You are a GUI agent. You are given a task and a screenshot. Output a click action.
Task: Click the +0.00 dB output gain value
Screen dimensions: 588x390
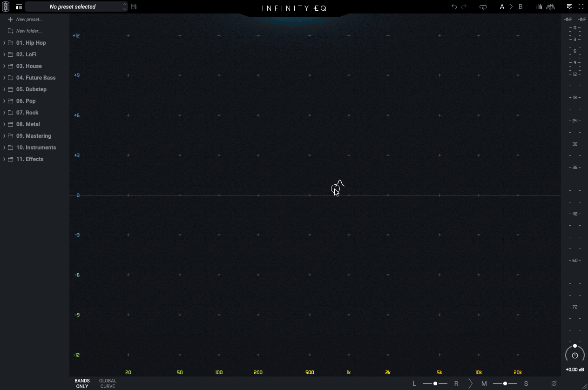click(x=575, y=370)
